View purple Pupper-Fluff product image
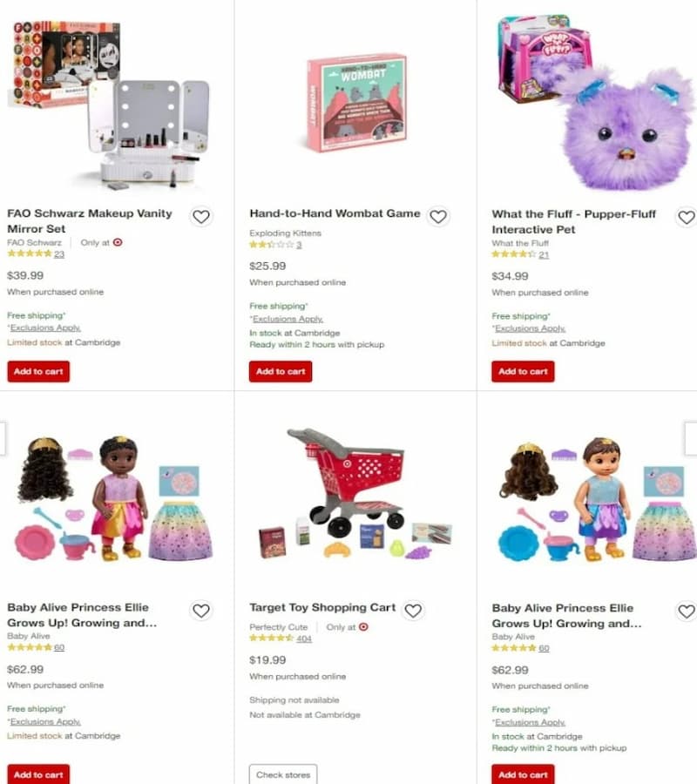 click(x=594, y=103)
